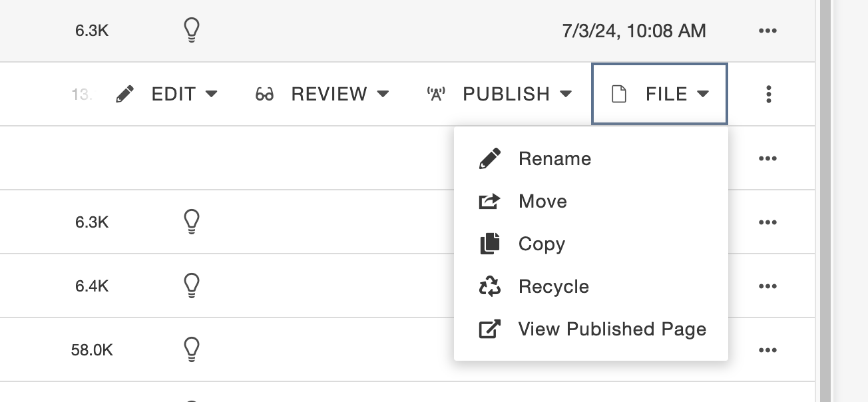Click the vertical scrollbar on the right edge
The height and width of the screenshot is (402, 868).
tap(825, 201)
